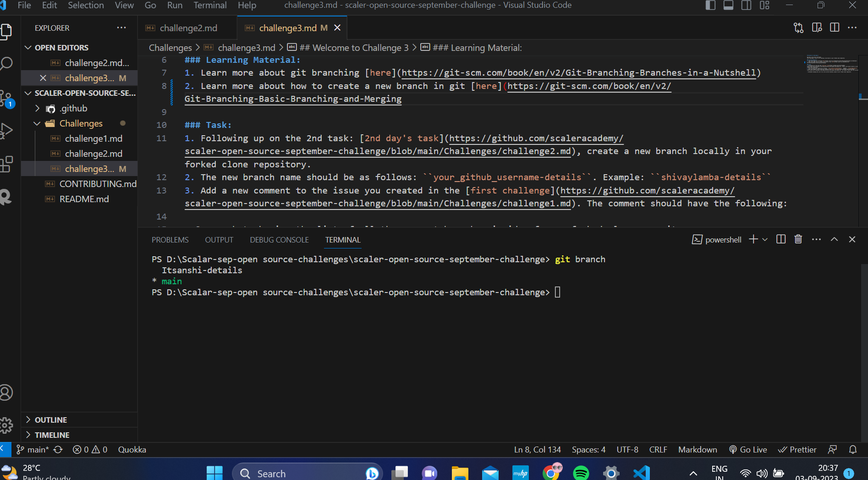Open the notifications bell in the status bar
868x480 pixels.
tap(853, 449)
